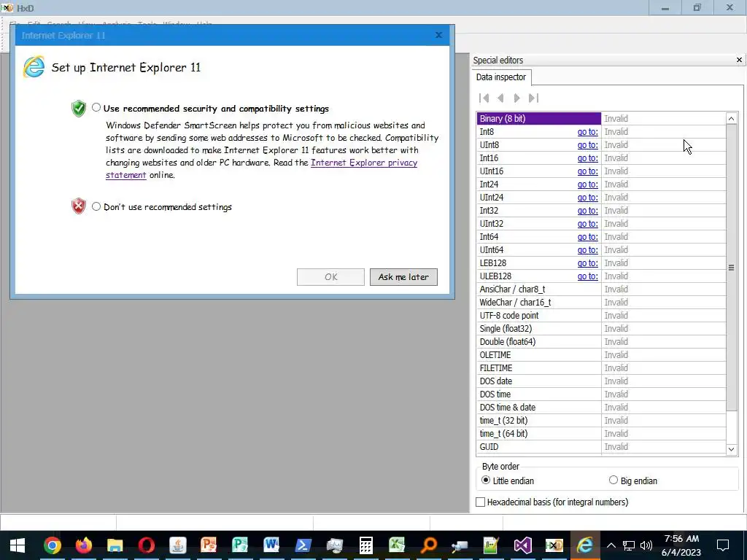This screenshot has width=747, height=560.
Task: Open the Java app in taskbar
Action: pyautogui.click(x=178, y=545)
